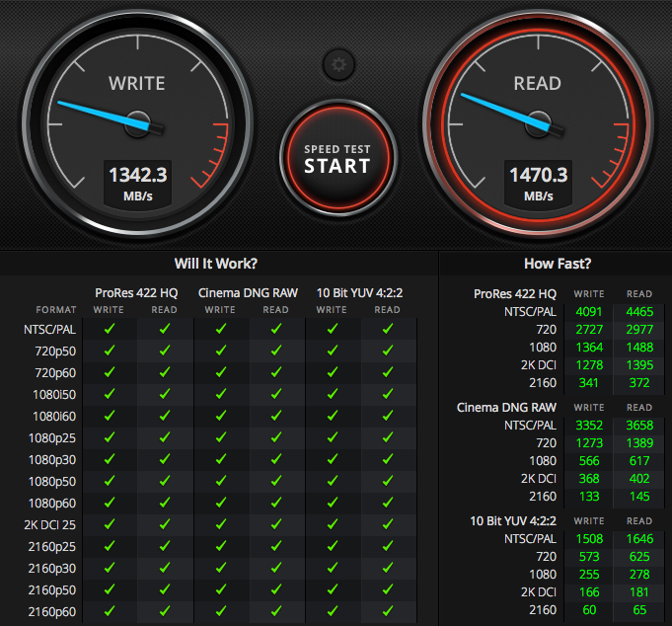Click the 1080i50 format row label
The width and height of the screenshot is (672, 626).
[x=54, y=395]
